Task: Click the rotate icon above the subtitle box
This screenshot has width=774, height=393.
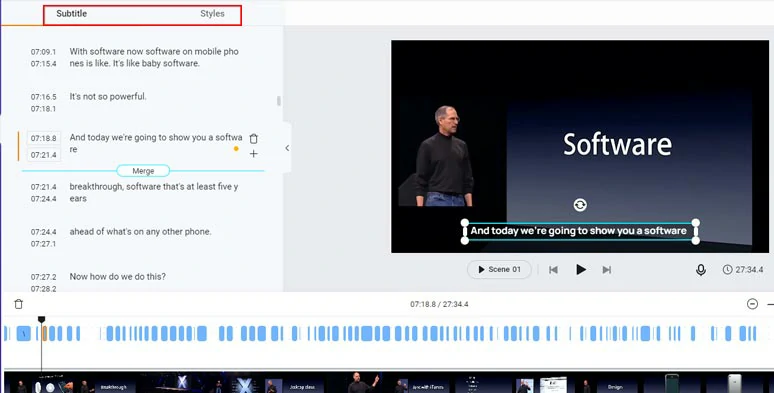Action: pos(580,204)
